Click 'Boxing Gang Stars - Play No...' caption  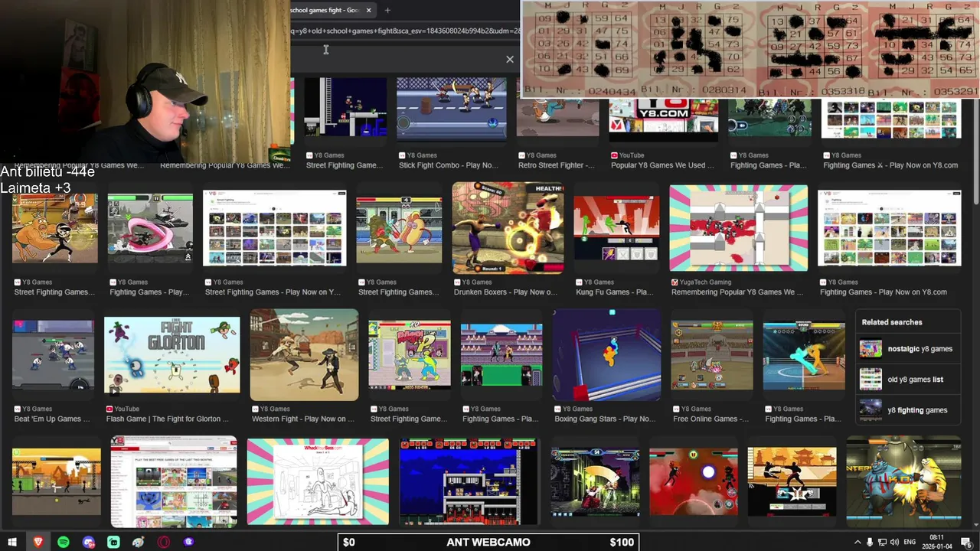[605, 419]
